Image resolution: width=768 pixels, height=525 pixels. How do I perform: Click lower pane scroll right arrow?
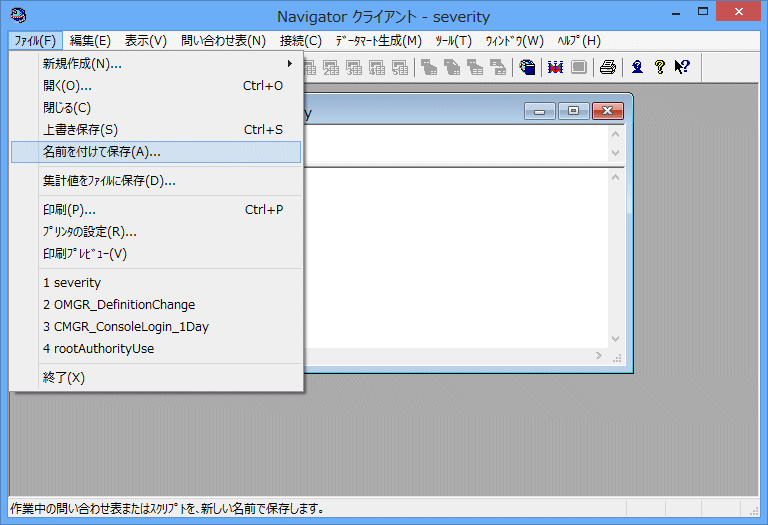coord(599,356)
